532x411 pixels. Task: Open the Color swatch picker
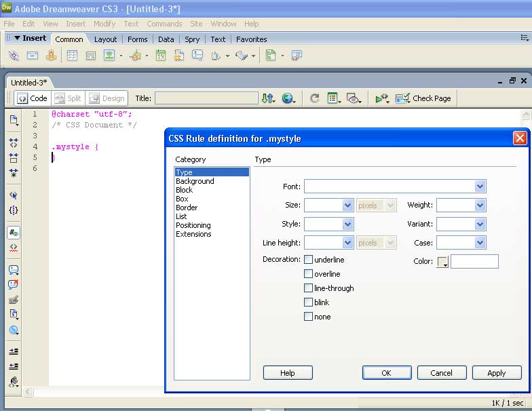[442, 262]
